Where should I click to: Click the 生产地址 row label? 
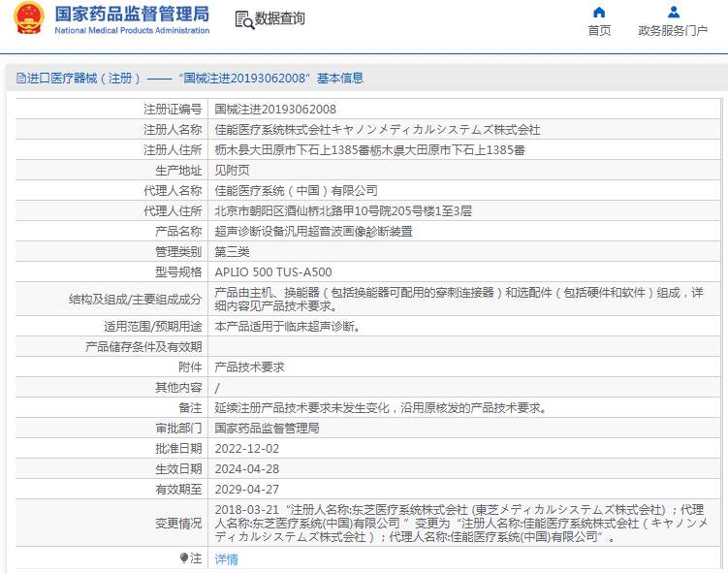click(178, 171)
